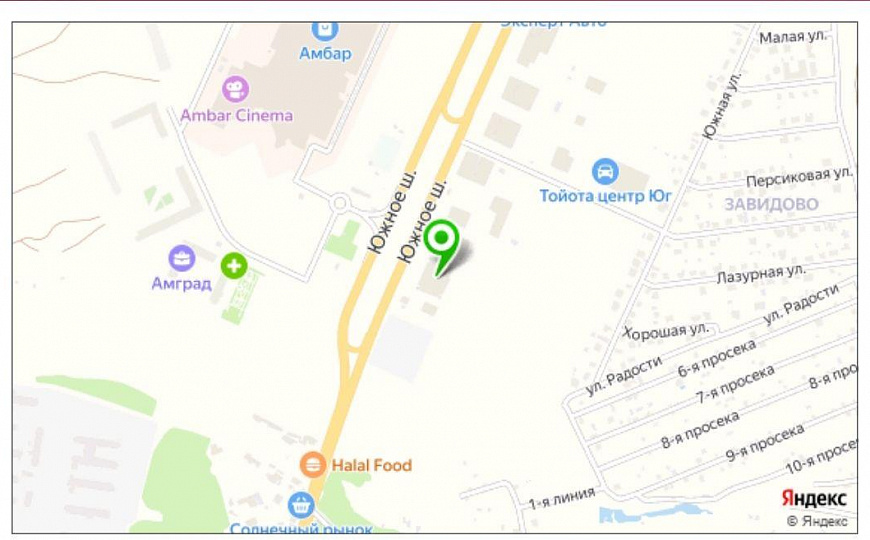This screenshot has height=540, width=870.
Task: Click the Тойота центр Юг car icon
Action: click(605, 171)
